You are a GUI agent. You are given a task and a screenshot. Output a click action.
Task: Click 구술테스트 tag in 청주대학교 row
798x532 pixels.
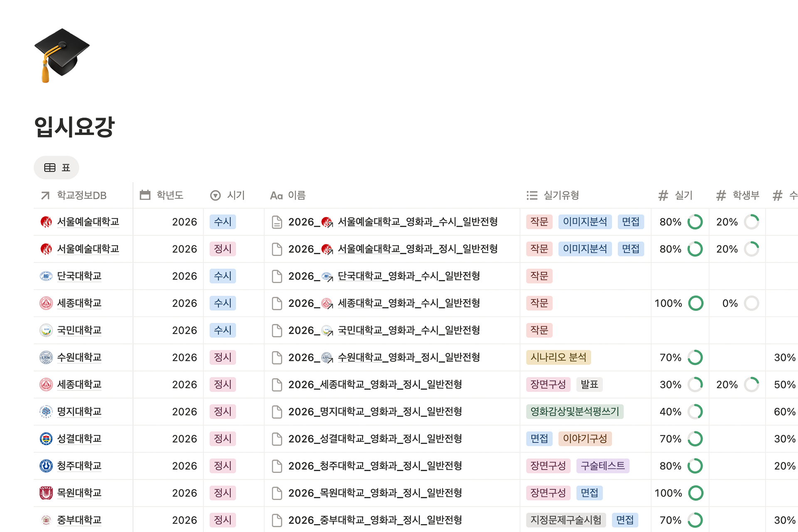pyautogui.click(x=603, y=466)
